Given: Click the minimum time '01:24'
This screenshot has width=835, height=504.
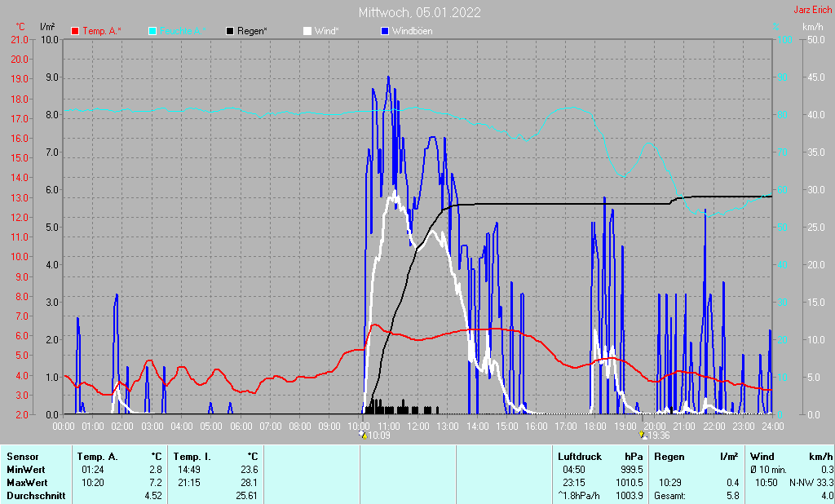Looking at the screenshot, I should 93,470.
